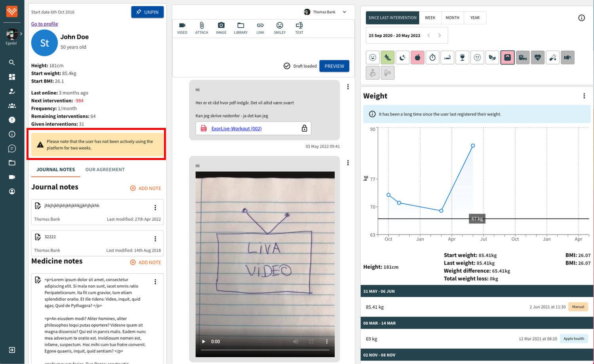
Task: Toggle the pain face tracker icon
Action: 477,57
